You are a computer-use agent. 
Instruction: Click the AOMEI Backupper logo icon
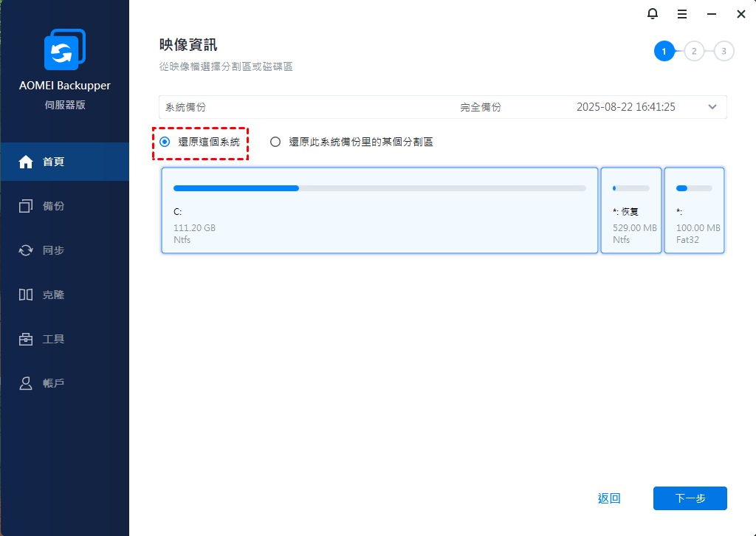pos(65,49)
